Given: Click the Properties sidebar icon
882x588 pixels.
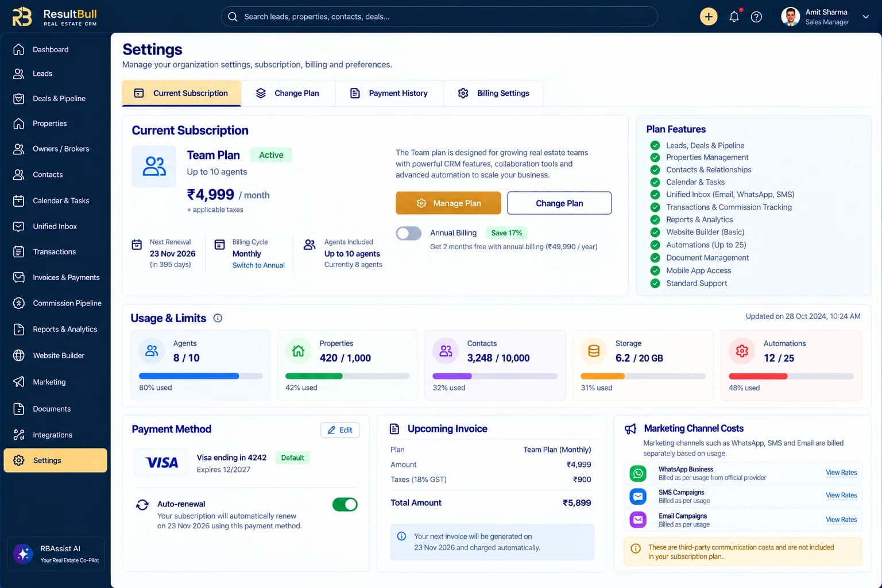Looking at the screenshot, I should tap(19, 123).
